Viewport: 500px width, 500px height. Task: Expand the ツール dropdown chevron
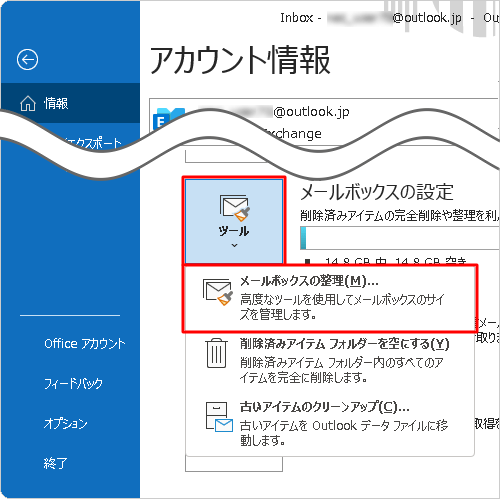(234, 245)
